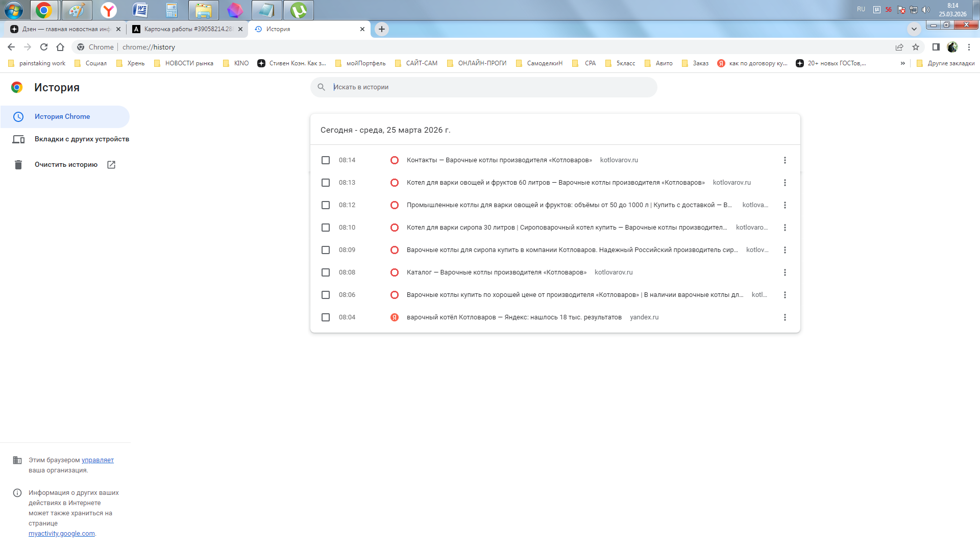Click the управляет organization link
Viewport: 980px width, 551px height.
(97, 460)
